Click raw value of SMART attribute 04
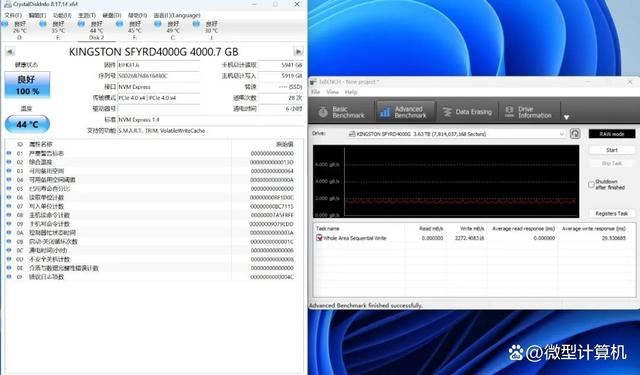640x375 pixels. pos(272,180)
